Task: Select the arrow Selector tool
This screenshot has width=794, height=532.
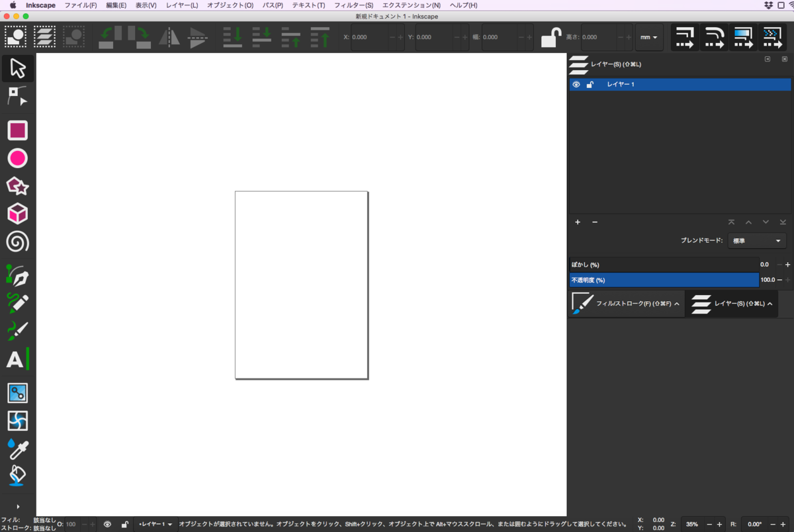Action: (17, 68)
